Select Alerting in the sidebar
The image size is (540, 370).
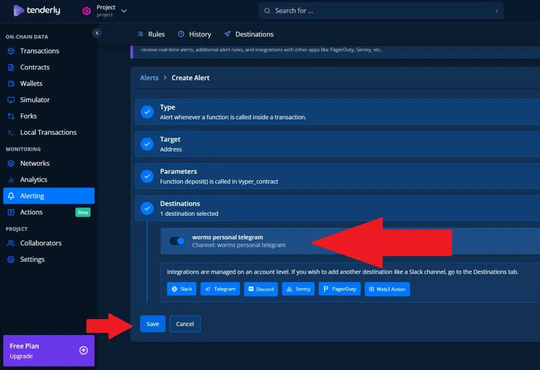tap(49, 196)
